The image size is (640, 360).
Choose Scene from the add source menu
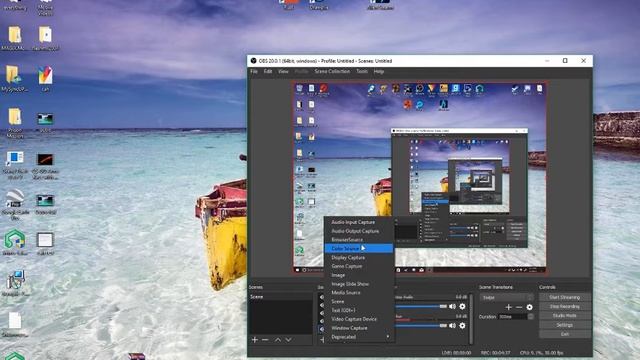click(359, 301)
